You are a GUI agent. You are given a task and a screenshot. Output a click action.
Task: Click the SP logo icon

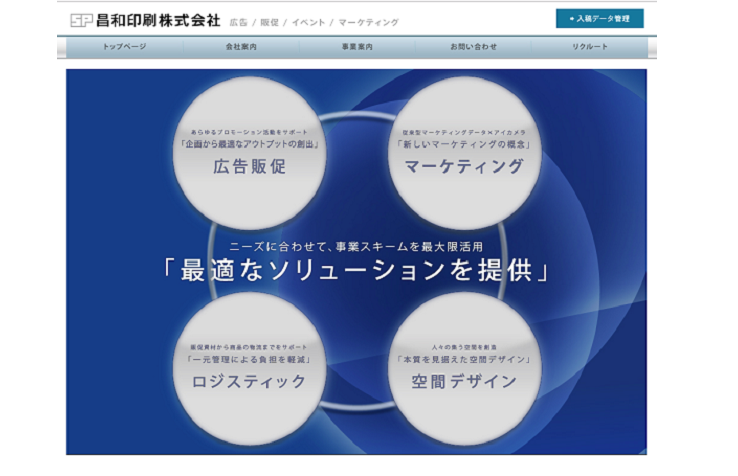(x=82, y=20)
